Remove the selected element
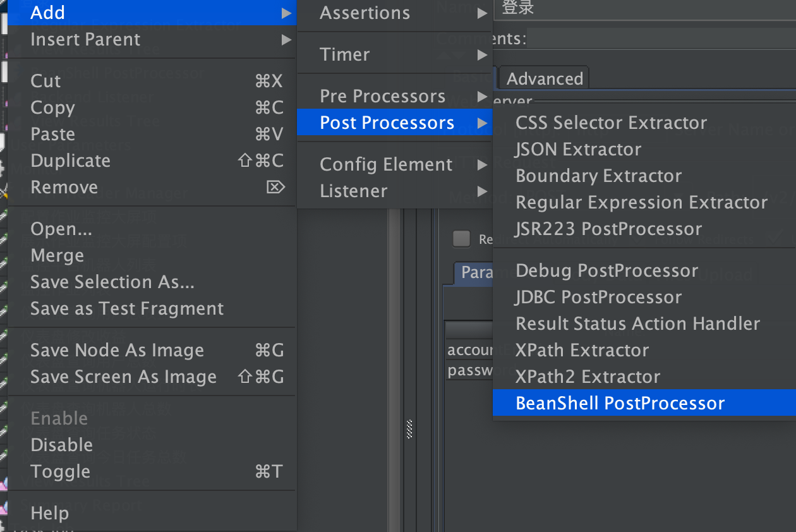 point(152,187)
